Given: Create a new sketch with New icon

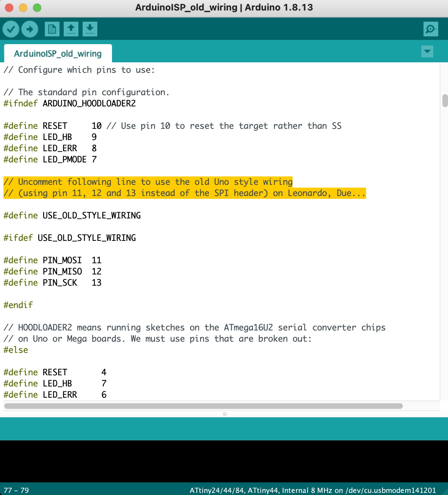Looking at the screenshot, I should 52,29.
